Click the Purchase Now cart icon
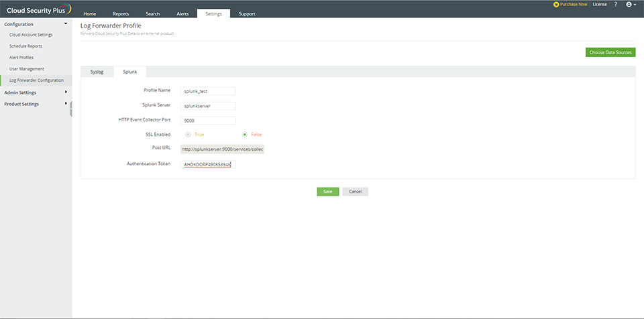This screenshot has height=319, width=644. (x=556, y=5)
